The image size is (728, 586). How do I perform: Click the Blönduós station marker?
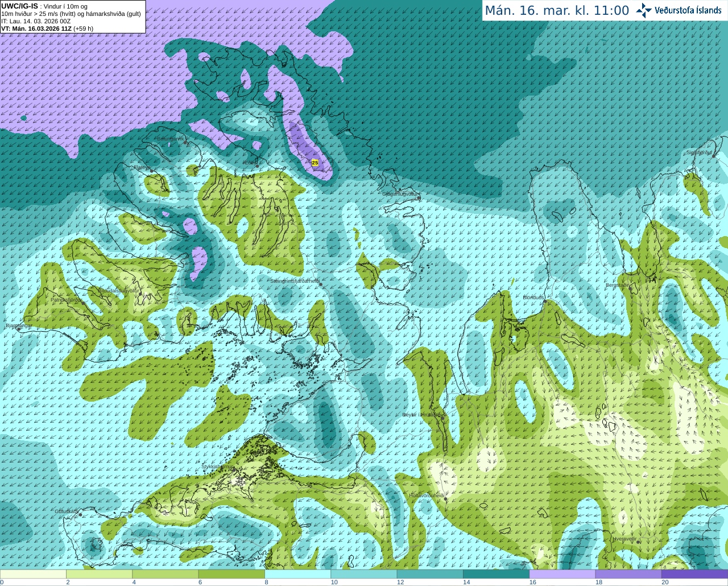pos(544,301)
